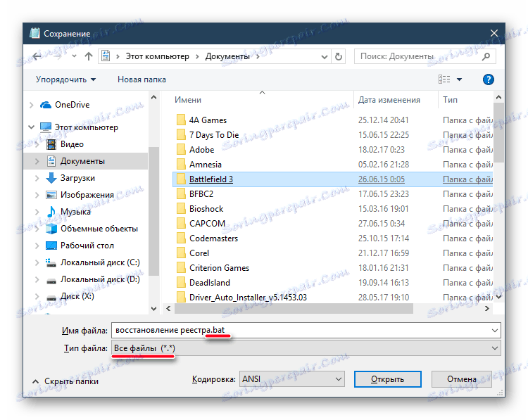The width and height of the screenshot is (528, 420).
Task: Click the OneDrive cloud icon
Action: tap(46, 105)
